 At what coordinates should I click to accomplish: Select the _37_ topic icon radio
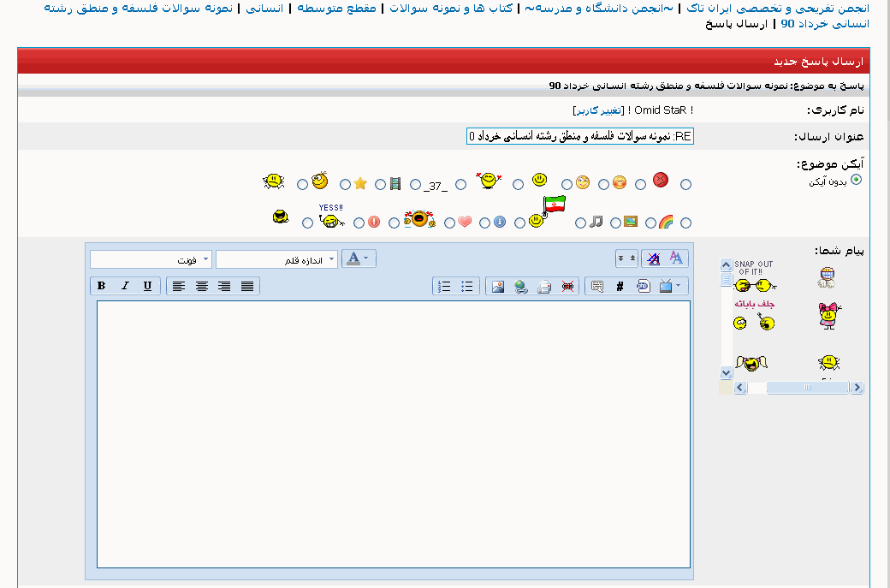pos(461,185)
